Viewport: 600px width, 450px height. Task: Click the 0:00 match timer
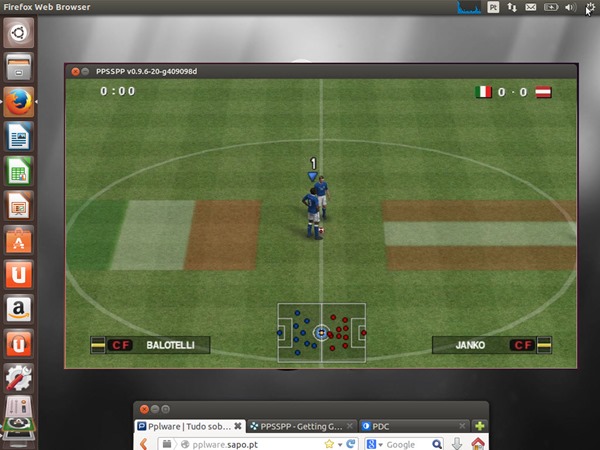117,91
